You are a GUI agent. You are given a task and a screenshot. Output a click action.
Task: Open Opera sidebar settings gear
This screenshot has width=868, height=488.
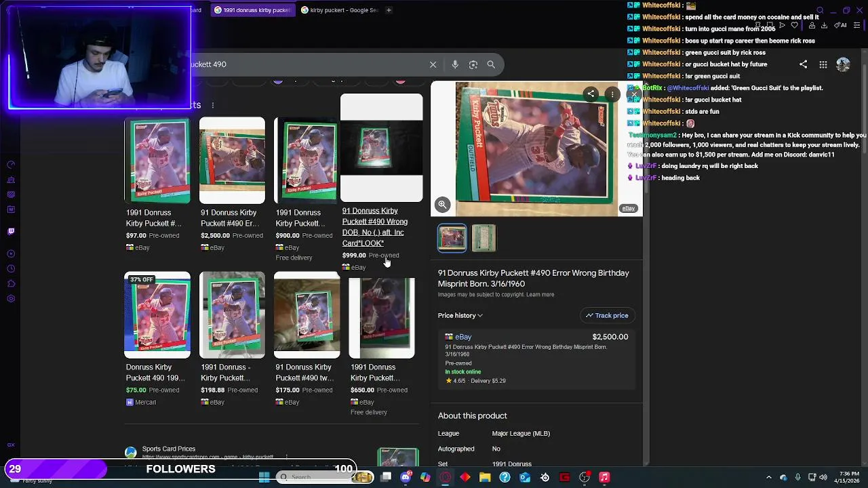coord(11,299)
